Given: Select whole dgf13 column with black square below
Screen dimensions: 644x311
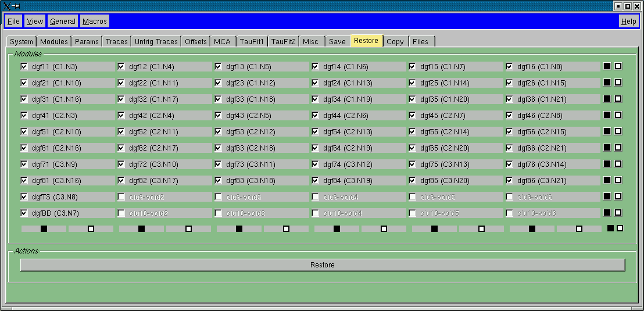Looking at the screenshot, I should (x=239, y=229).
